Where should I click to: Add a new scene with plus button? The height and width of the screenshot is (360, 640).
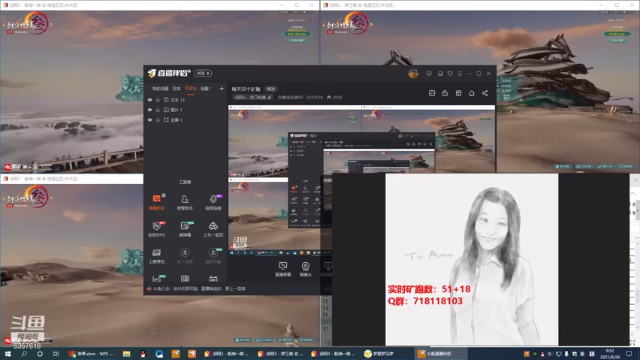click(221, 88)
